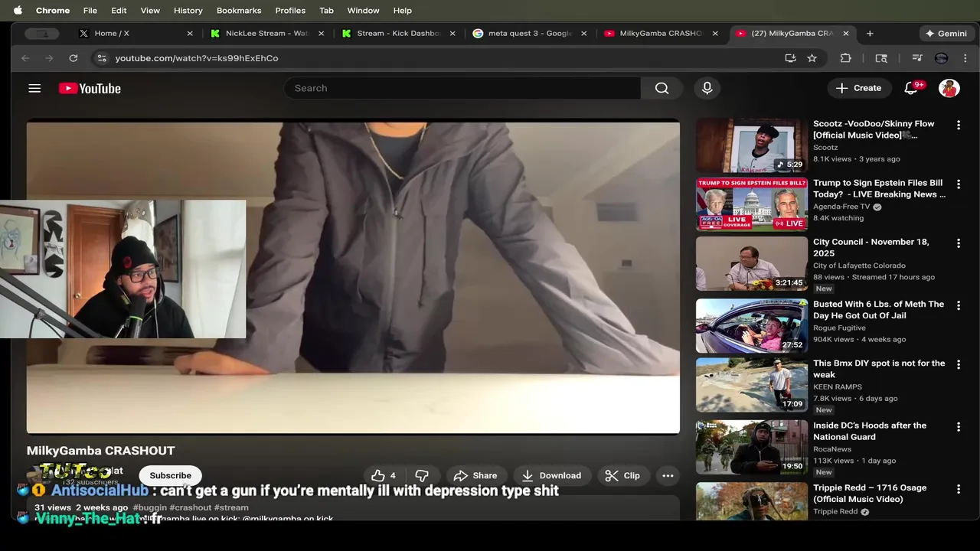This screenshot has height=551, width=980.
Task: Open the account avatar menu
Action: coord(949,88)
